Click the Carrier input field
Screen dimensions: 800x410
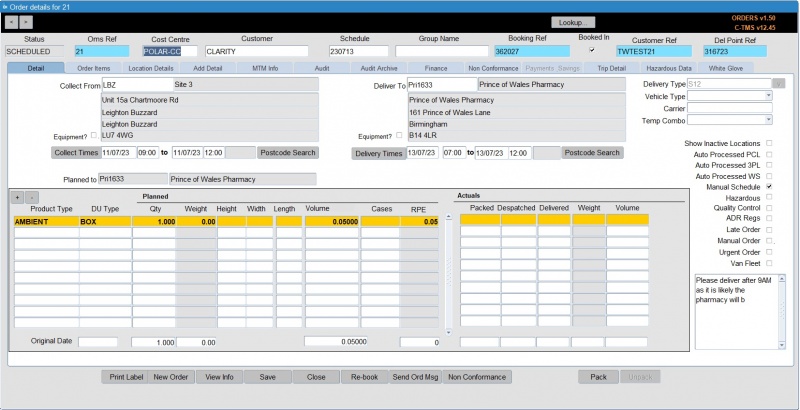[730, 108]
